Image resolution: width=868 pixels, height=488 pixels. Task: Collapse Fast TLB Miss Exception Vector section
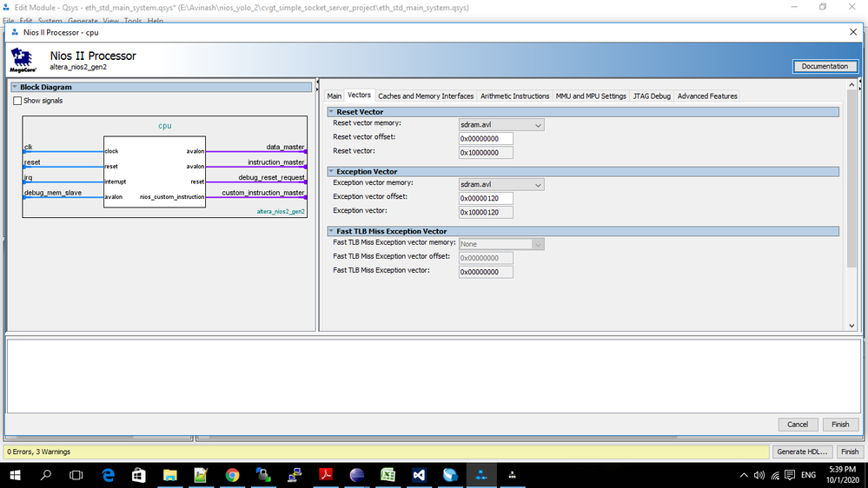(331, 231)
